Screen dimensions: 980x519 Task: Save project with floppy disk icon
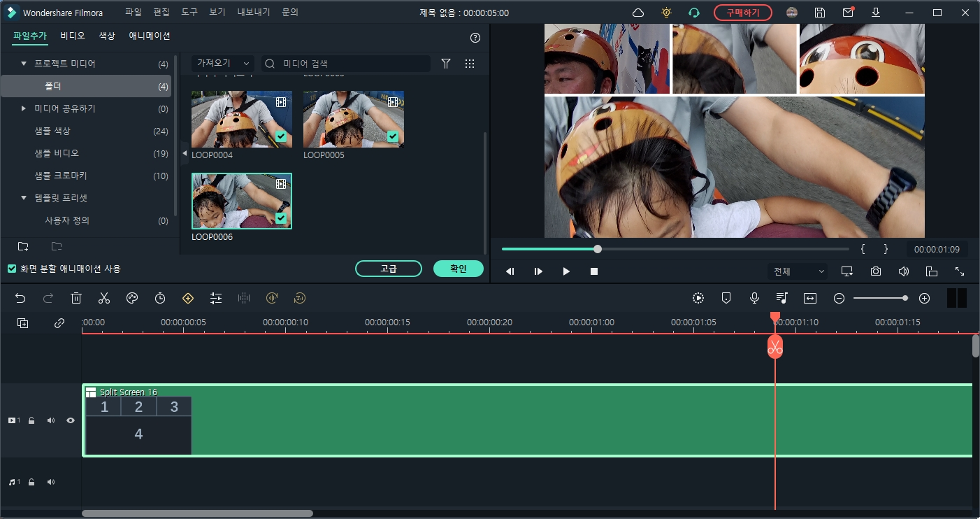point(820,13)
